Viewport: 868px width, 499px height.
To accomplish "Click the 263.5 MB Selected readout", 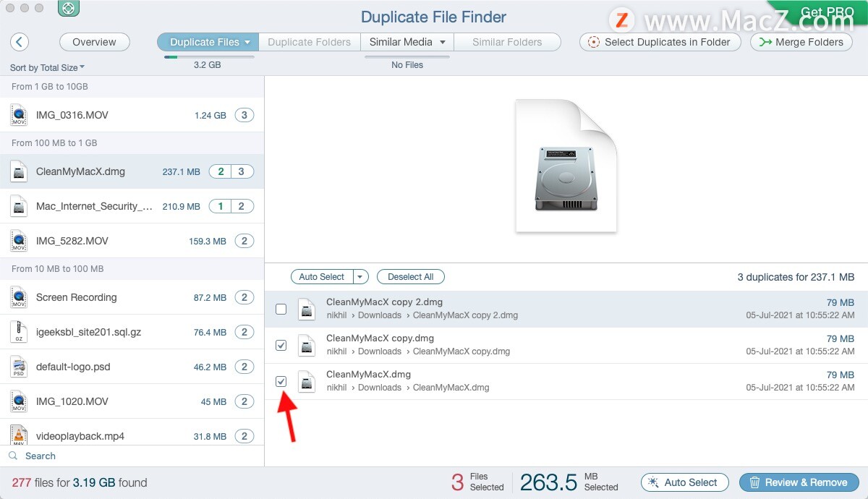I will (x=569, y=482).
